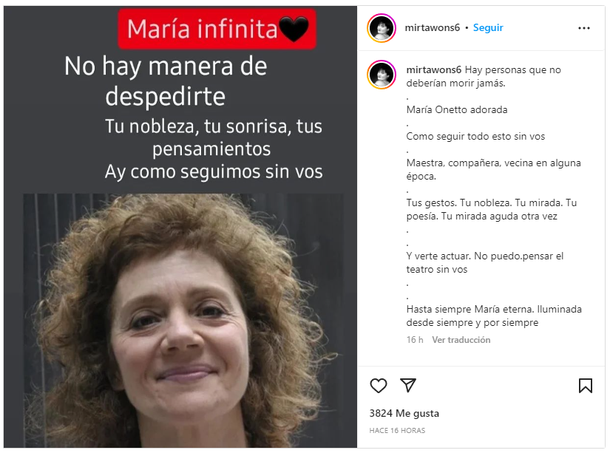610x453 pixels.
Task: Click the 16 h timestamp under caption
Action: (x=415, y=340)
